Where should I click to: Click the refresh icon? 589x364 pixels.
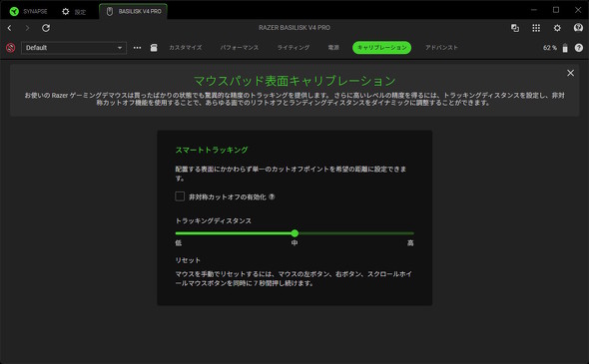pyautogui.click(x=46, y=28)
